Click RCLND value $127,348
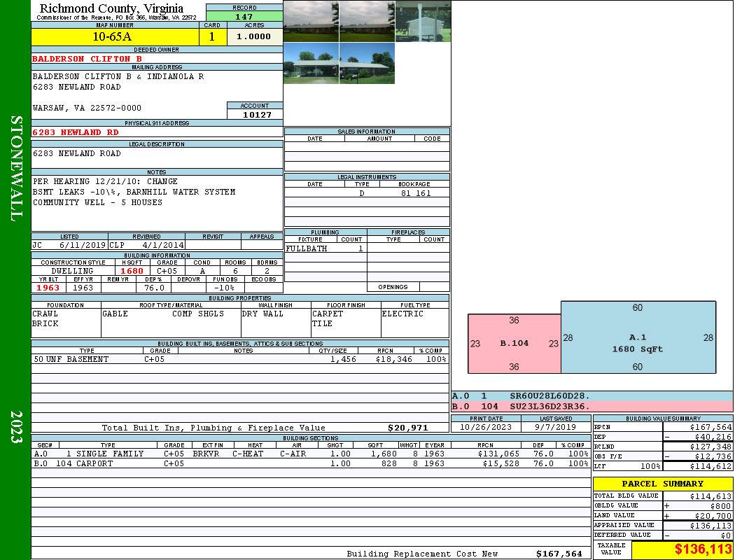 [710, 447]
